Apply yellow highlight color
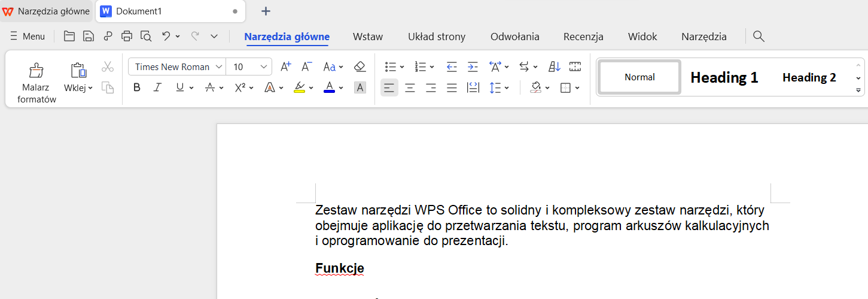Viewport: 868px width, 299px height. [x=300, y=87]
